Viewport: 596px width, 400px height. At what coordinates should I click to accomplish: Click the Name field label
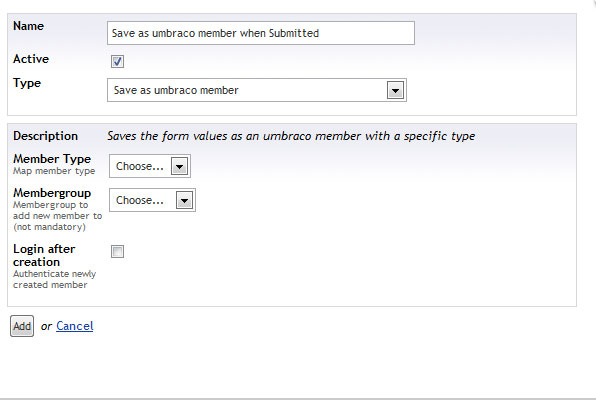29,26
